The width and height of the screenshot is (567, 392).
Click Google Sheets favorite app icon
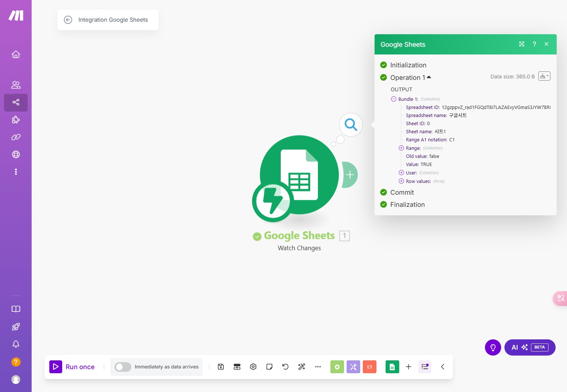tap(392, 367)
